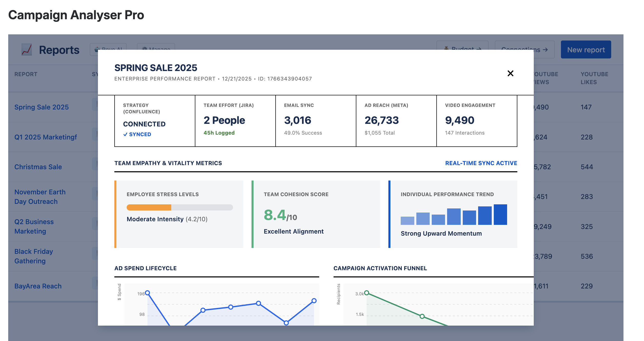Sort by YouTube Likes column header
644x341 pixels.
click(594, 78)
